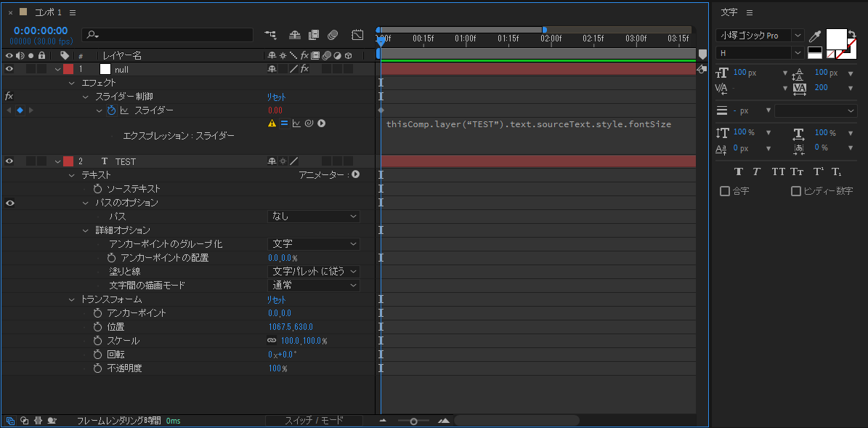Image resolution: width=868 pixels, height=428 pixels.
Task: Click the current time 0:00:00:00 display
Action: [x=41, y=31]
